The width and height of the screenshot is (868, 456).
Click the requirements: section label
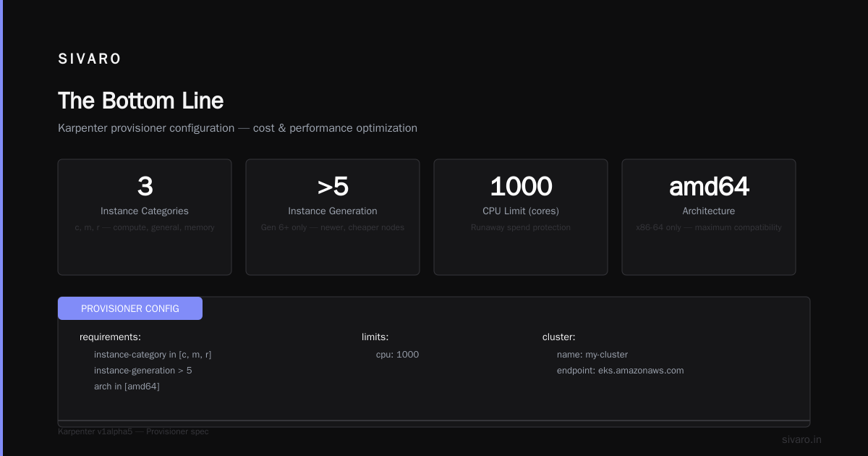click(x=110, y=337)
